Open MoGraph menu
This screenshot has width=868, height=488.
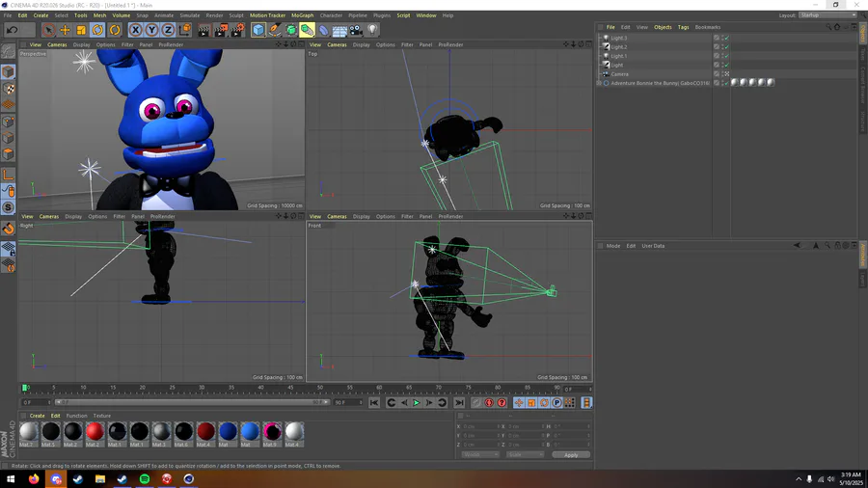[302, 15]
